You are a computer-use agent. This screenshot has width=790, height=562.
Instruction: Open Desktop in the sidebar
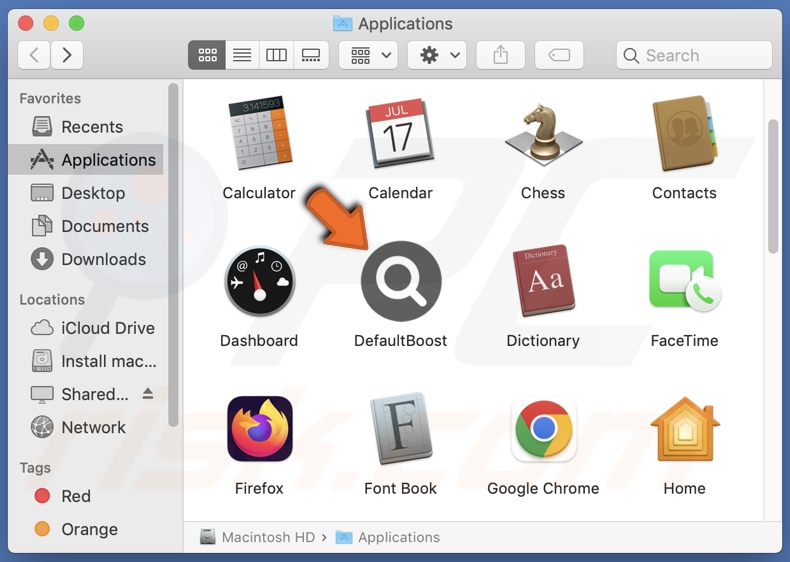[x=86, y=193]
